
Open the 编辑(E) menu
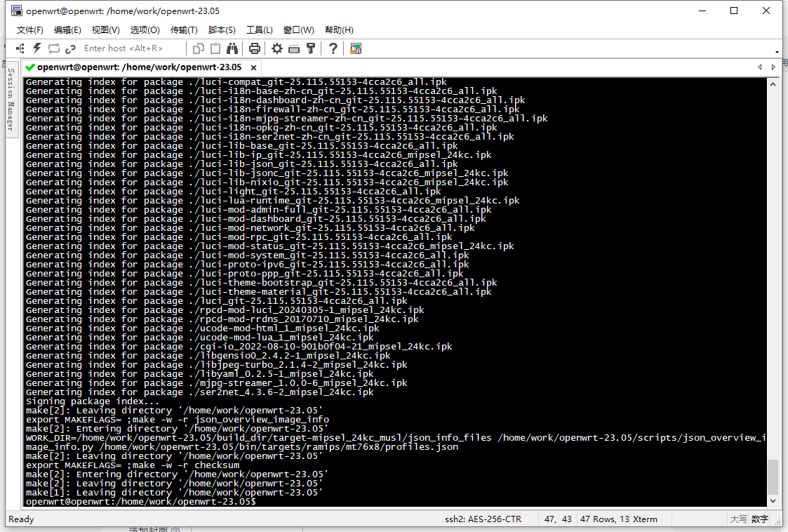(x=67, y=30)
